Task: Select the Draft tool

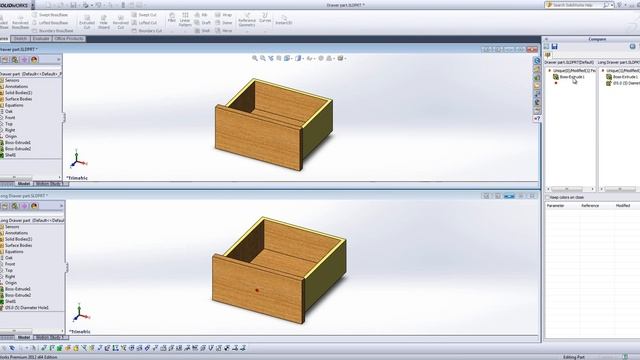Action: [x=202, y=23]
